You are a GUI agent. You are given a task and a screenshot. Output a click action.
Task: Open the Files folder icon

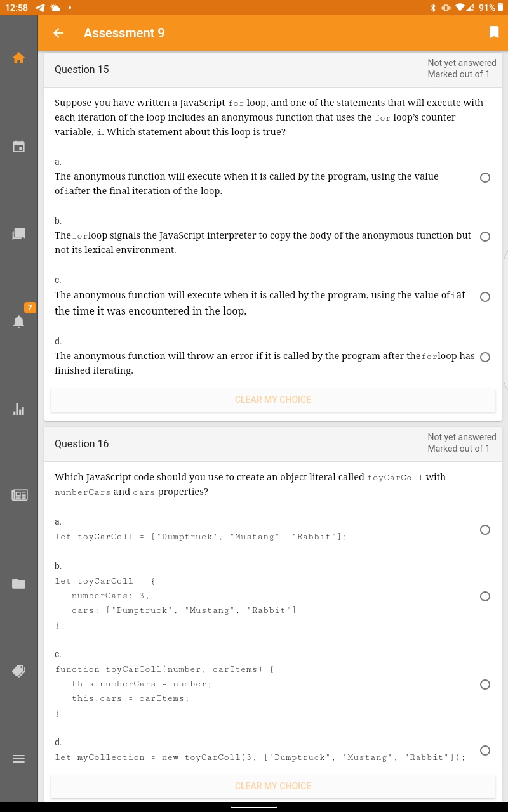pyautogui.click(x=19, y=584)
